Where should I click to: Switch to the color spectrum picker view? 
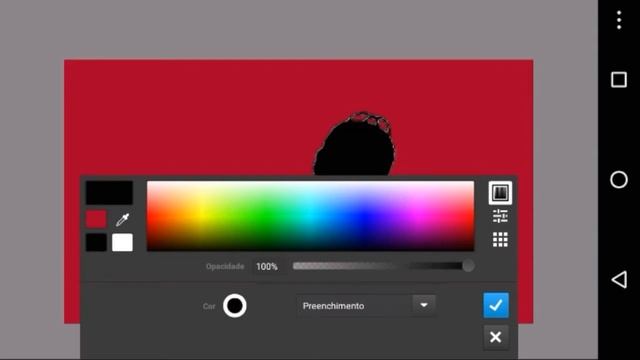tap(500, 193)
